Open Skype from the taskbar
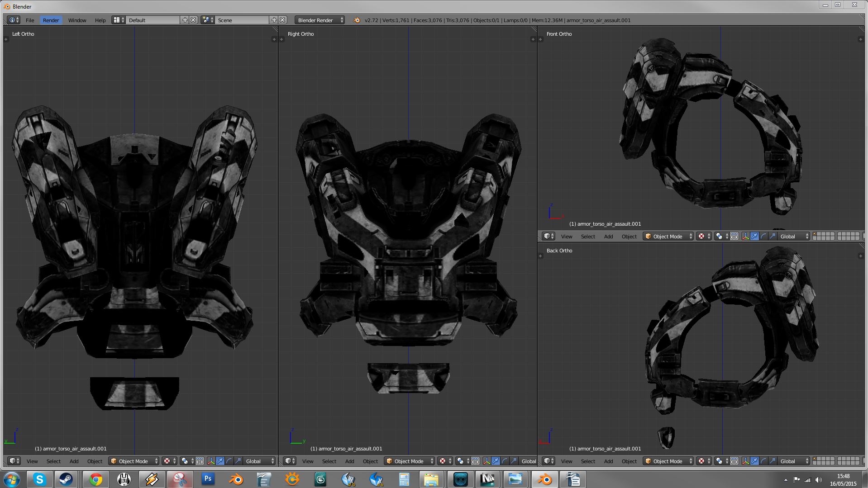Viewport: 868px width, 488px height. (x=39, y=479)
